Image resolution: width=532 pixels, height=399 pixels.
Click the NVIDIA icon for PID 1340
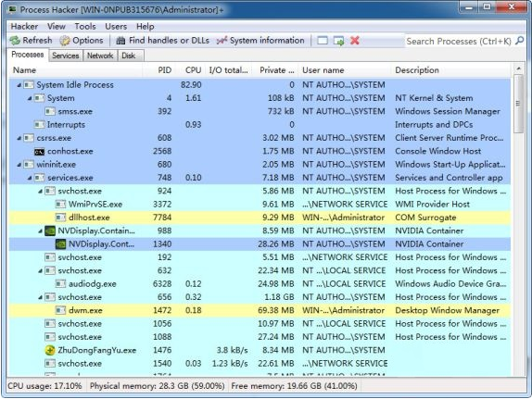(x=61, y=244)
